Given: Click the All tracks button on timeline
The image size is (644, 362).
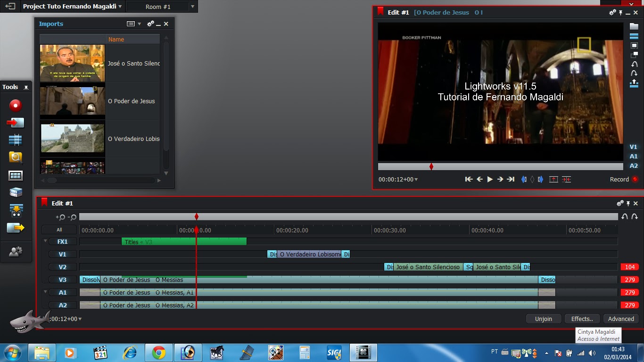Looking at the screenshot, I should point(59,230).
